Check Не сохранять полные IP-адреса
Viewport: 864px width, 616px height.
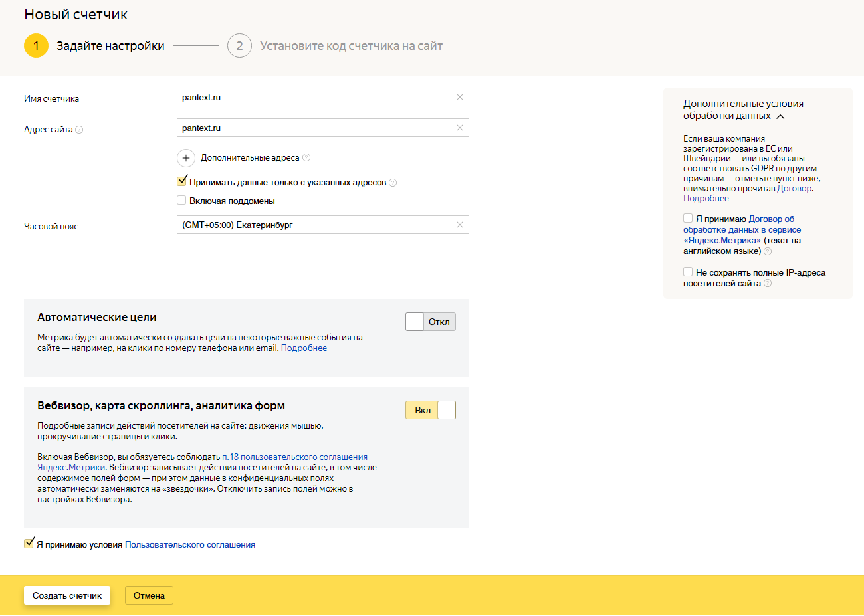click(x=688, y=272)
